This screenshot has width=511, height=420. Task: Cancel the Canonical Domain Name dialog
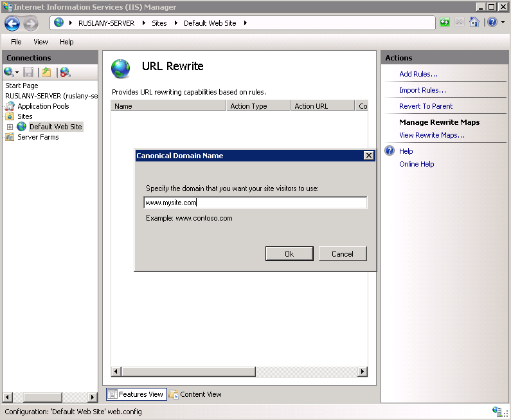point(343,253)
